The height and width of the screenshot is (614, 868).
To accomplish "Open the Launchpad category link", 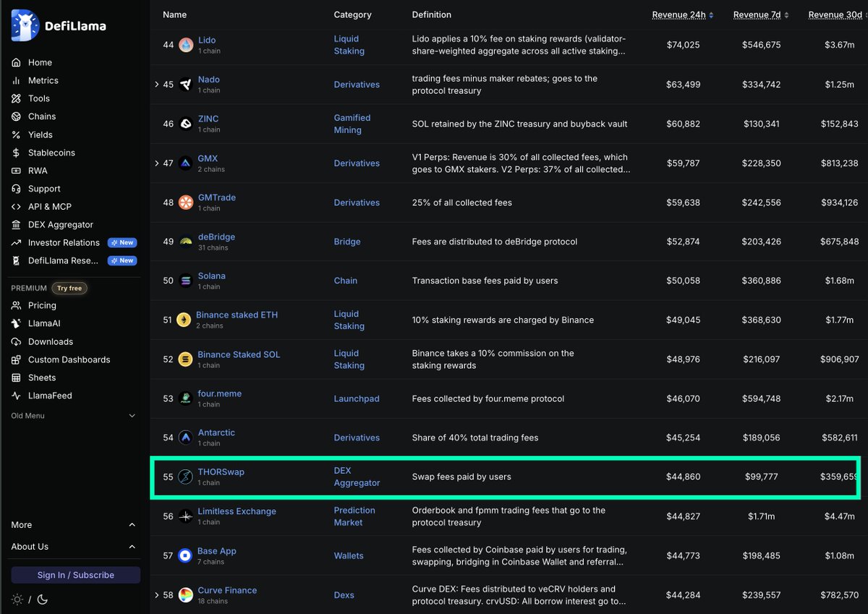I will click(x=357, y=398).
